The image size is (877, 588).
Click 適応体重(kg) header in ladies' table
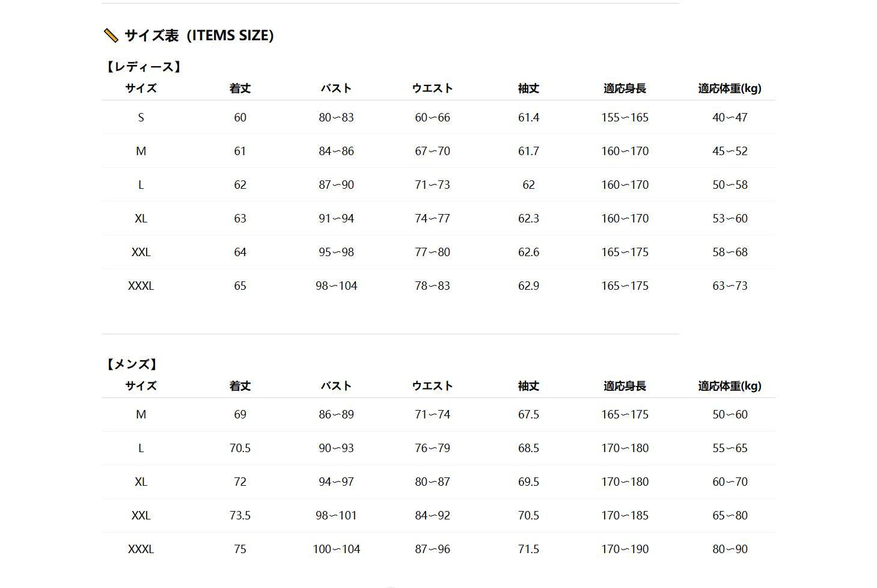coord(729,88)
